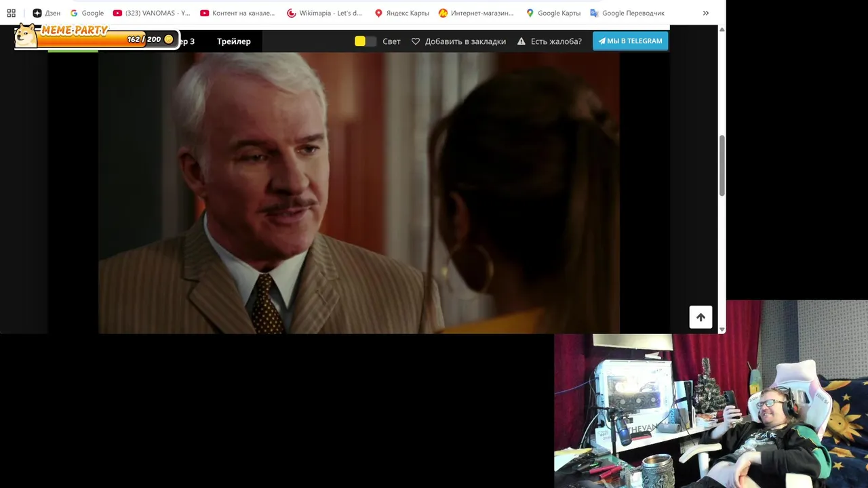The width and height of the screenshot is (868, 488).
Task: Click the Meme Party doge widget
Action: click(x=26, y=35)
